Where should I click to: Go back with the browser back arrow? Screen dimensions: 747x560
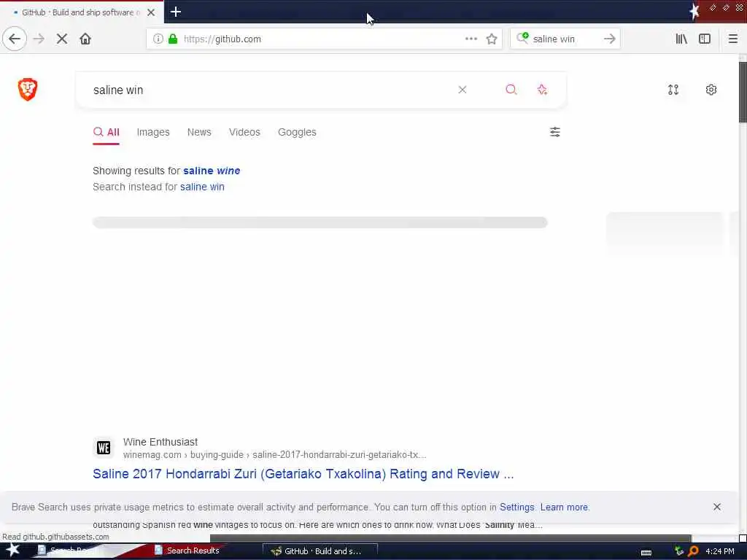pyautogui.click(x=15, y=39)
